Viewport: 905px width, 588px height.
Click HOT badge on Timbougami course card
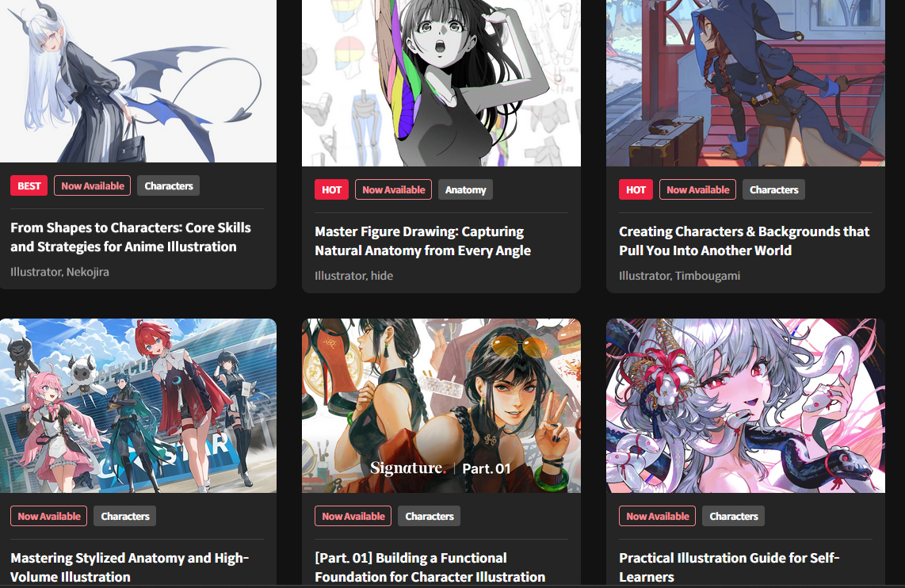coord(636,190)
